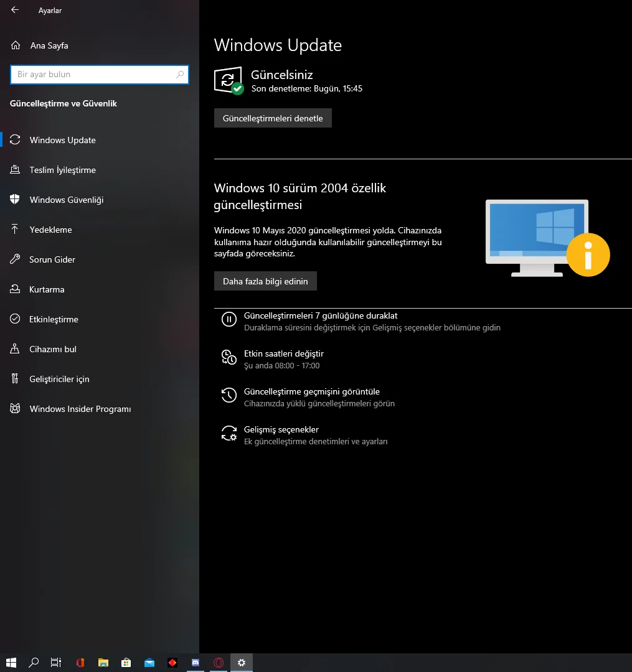Open the Windows Start menu

[11, 663]
